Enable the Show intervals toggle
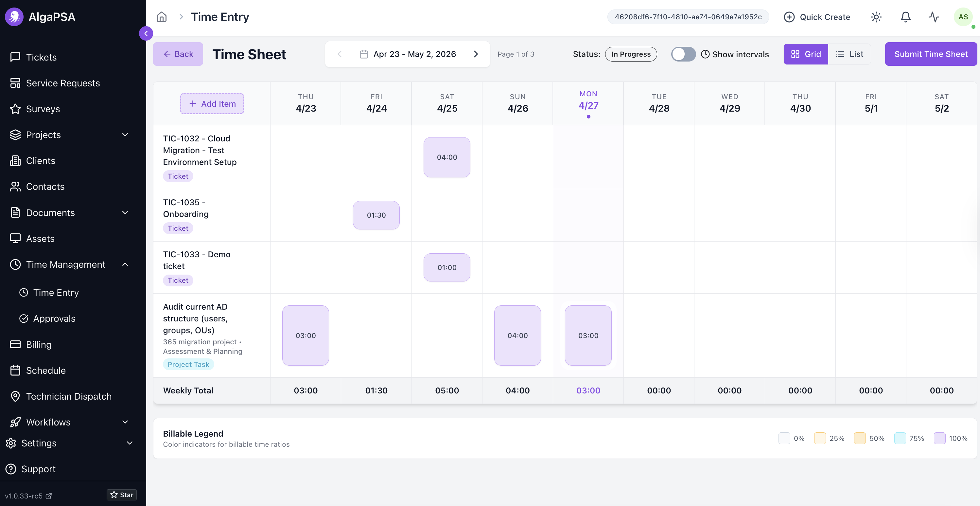980x506 pixels. tap(683, 54)
